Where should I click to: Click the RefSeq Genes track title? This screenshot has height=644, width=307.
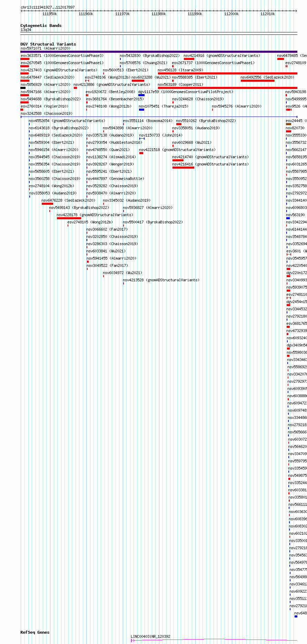tap(35, 632)
